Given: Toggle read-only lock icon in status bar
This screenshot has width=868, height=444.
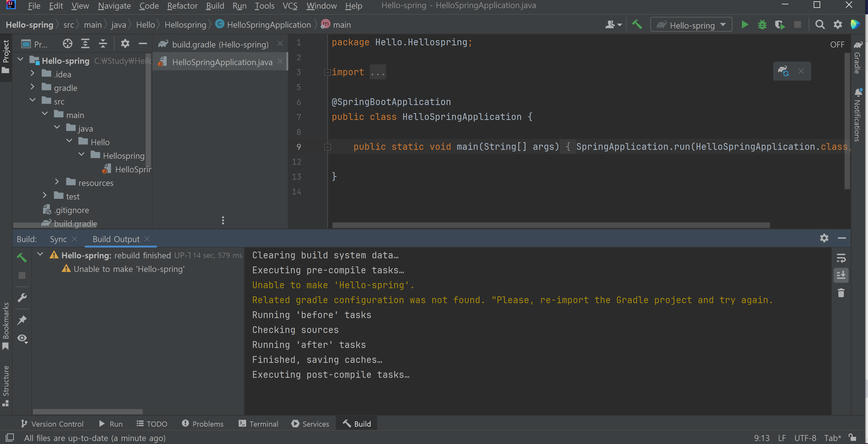Looking at the screenshot, I should click(x=853, y=437).
